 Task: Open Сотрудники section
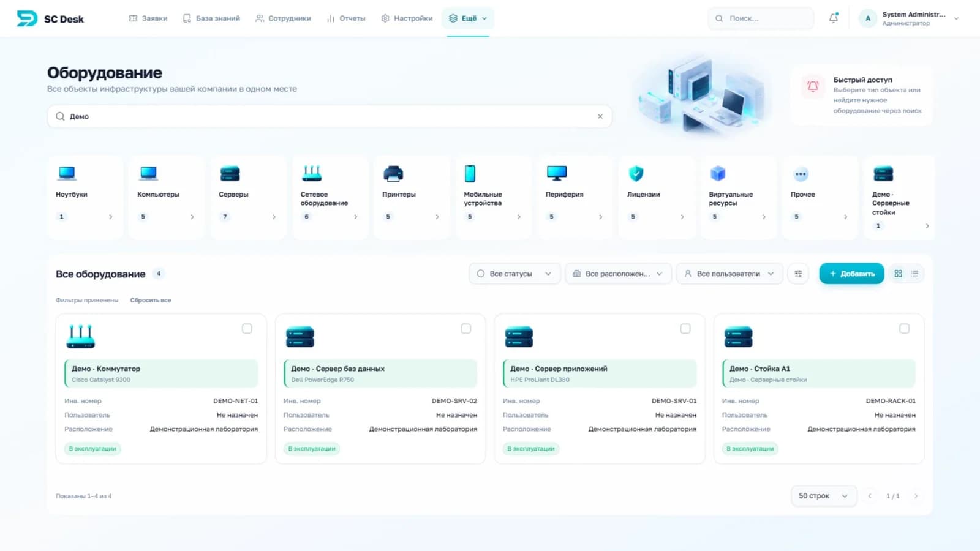[x=283, y=18]
